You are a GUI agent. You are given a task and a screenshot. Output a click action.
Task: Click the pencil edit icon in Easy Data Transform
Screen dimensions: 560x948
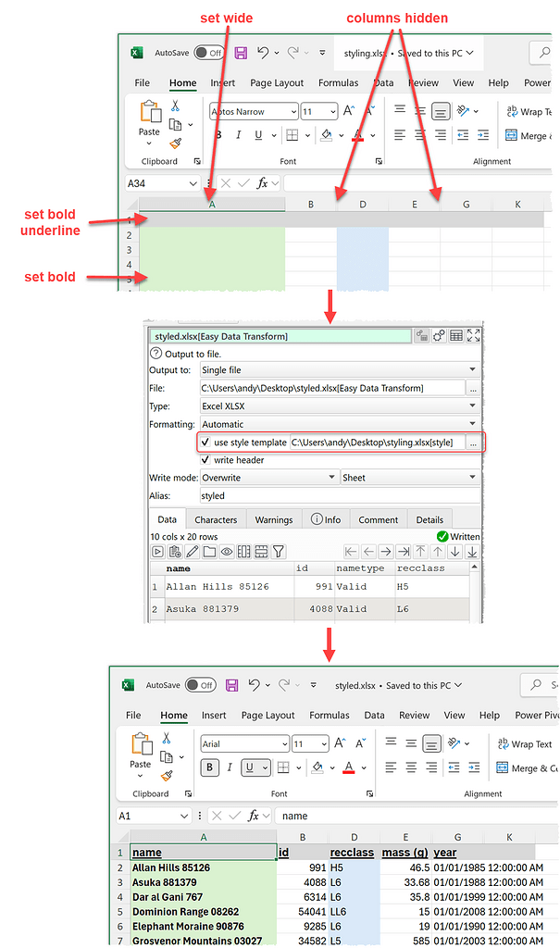(x=193, y=552)
